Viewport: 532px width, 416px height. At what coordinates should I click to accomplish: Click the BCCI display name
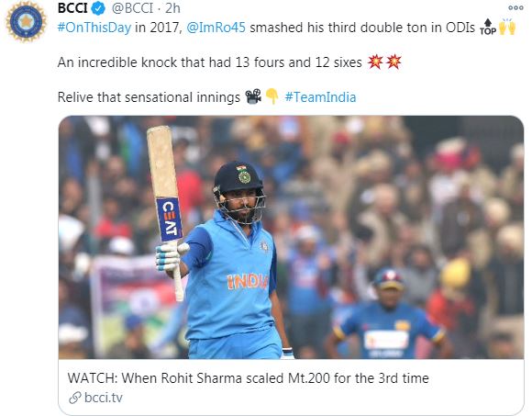tap(72, 8)
